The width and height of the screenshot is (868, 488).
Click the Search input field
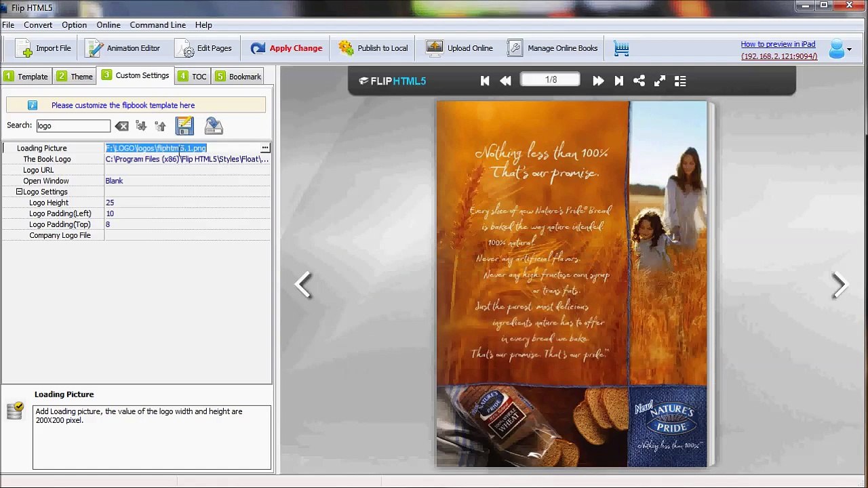pyautogui.click(x=73, y=125)
